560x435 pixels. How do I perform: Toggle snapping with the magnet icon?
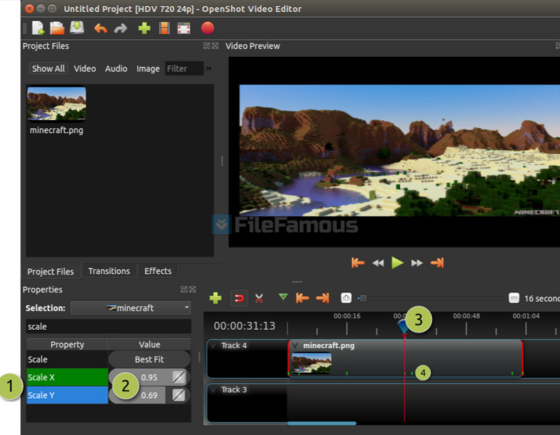[x=239, y=298]
